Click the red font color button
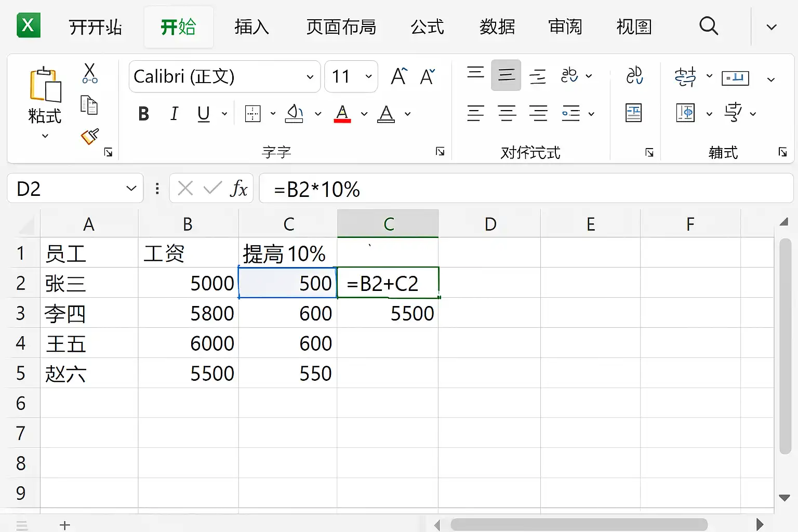Viewport: 798px width, 532px height. pos(342,114)
